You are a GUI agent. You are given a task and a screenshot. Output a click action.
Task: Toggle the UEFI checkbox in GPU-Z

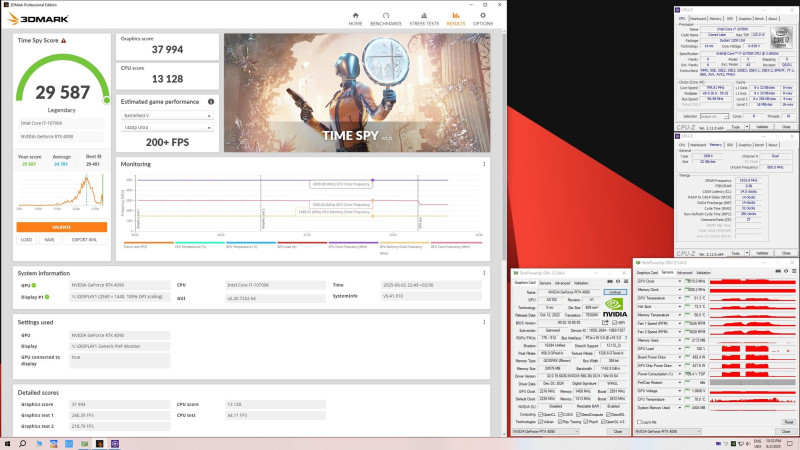click(614, 322)
